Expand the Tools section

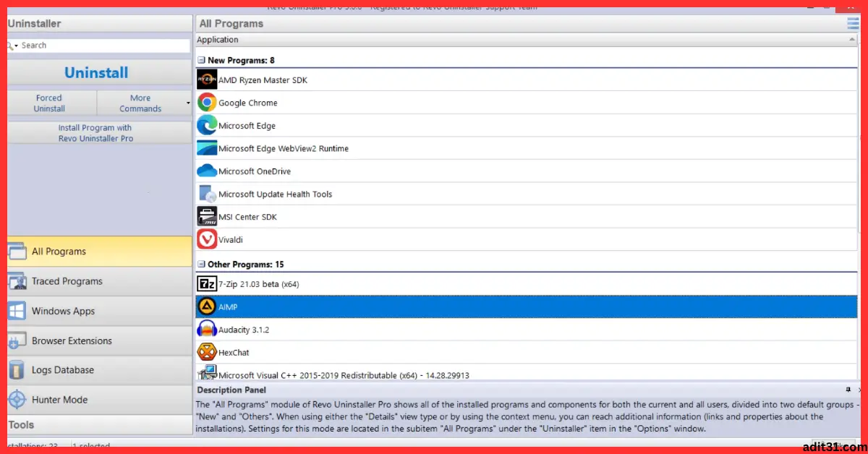click(99, 425)
